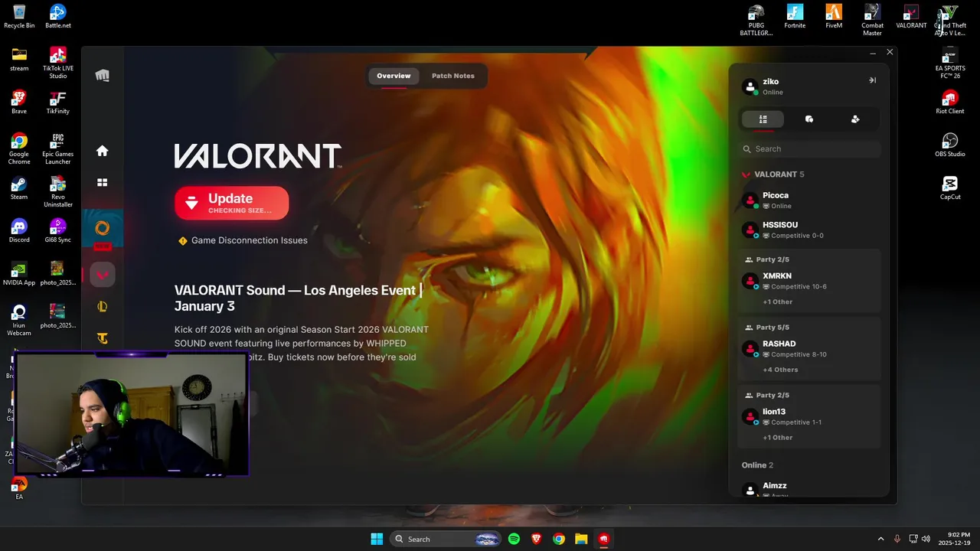Click the red Update button
980x551 pixels.
click(x=231, y=203)
